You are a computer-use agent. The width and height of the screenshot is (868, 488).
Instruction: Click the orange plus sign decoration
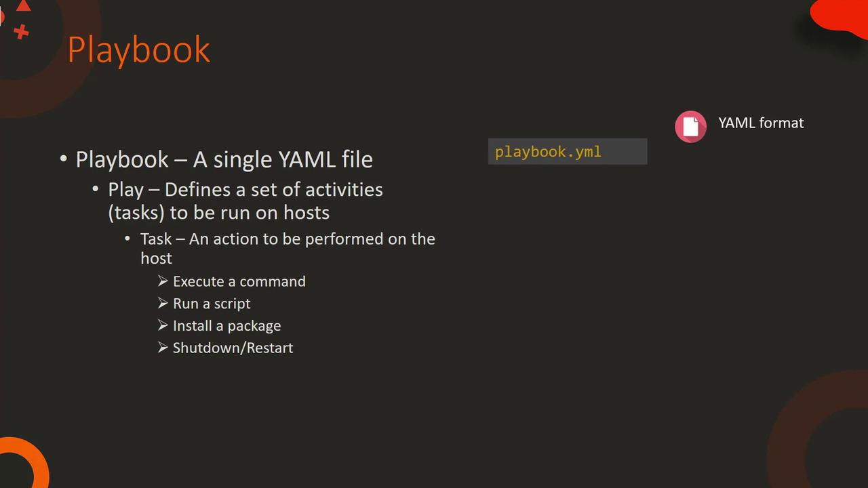(21, 31)
